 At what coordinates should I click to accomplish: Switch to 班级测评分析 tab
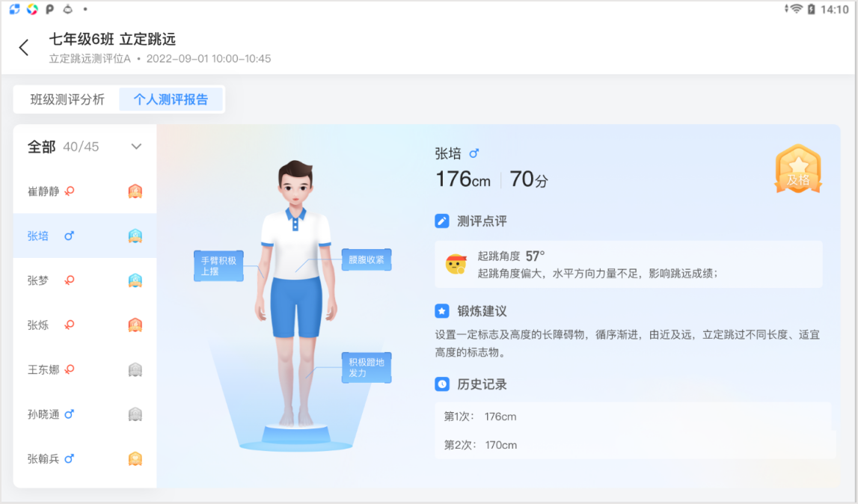tap(67, 99)
